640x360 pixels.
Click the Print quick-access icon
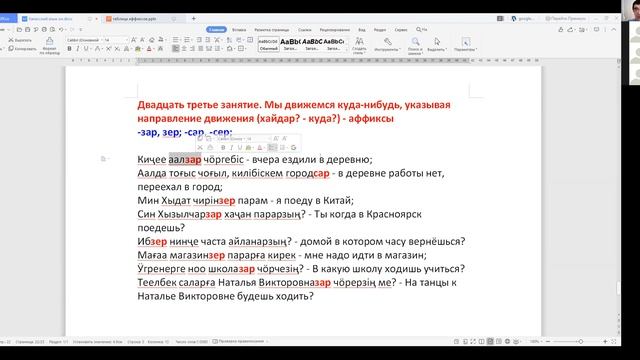[x=44, y=29]
